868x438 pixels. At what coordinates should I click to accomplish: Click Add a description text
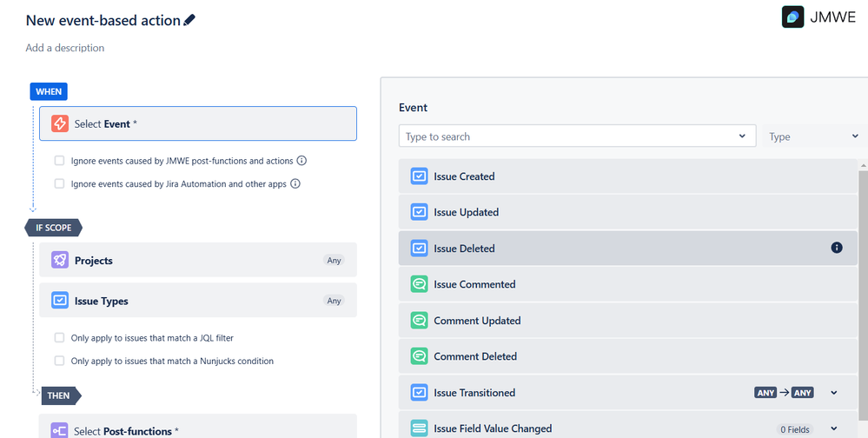coord(65,48)
